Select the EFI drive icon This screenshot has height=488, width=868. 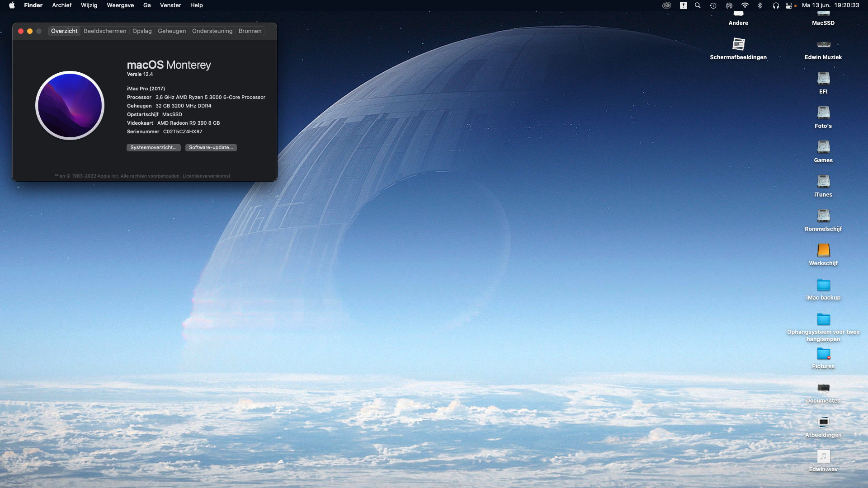pyautogui.click(x=823, y=79)
